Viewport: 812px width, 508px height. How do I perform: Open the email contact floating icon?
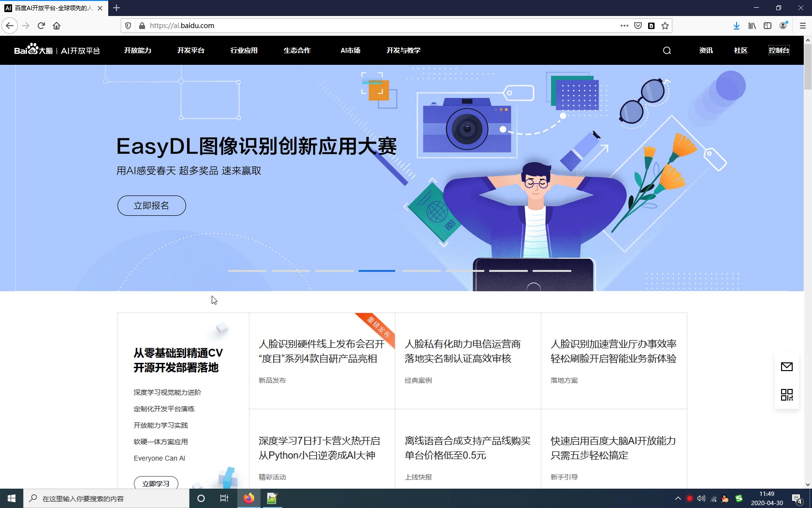click(786, 367)
